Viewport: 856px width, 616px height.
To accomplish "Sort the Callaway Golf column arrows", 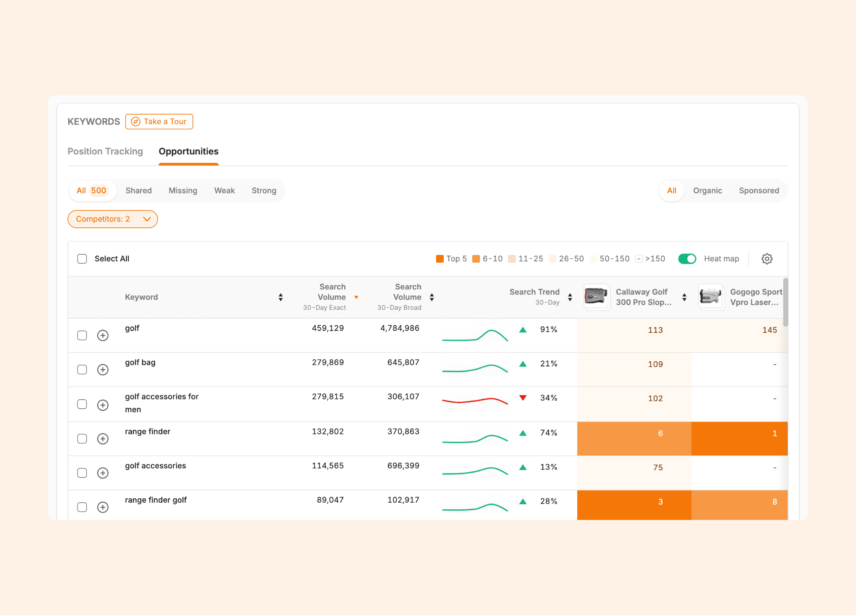I will pyautogui.click(x=684, y=297).
